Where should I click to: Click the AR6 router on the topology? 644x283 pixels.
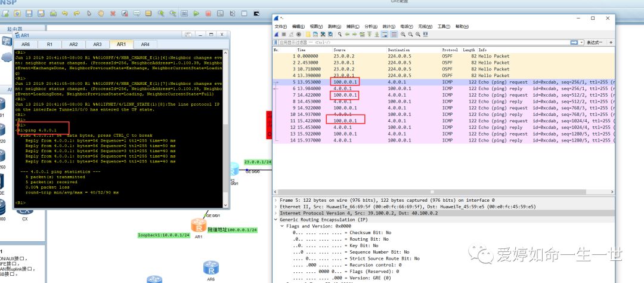(210, 268)
